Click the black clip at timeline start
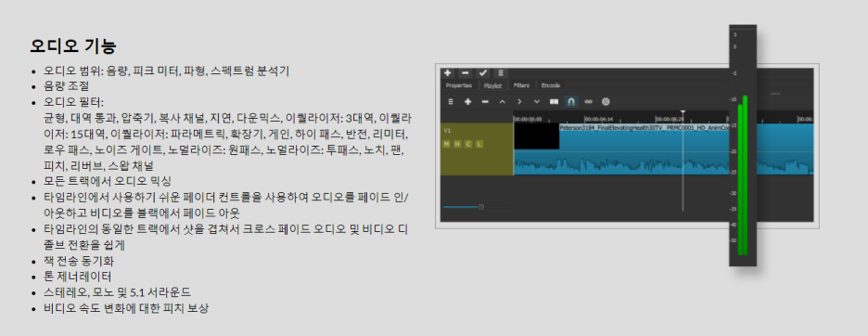 pyautogui.click(x=536, y=136)
